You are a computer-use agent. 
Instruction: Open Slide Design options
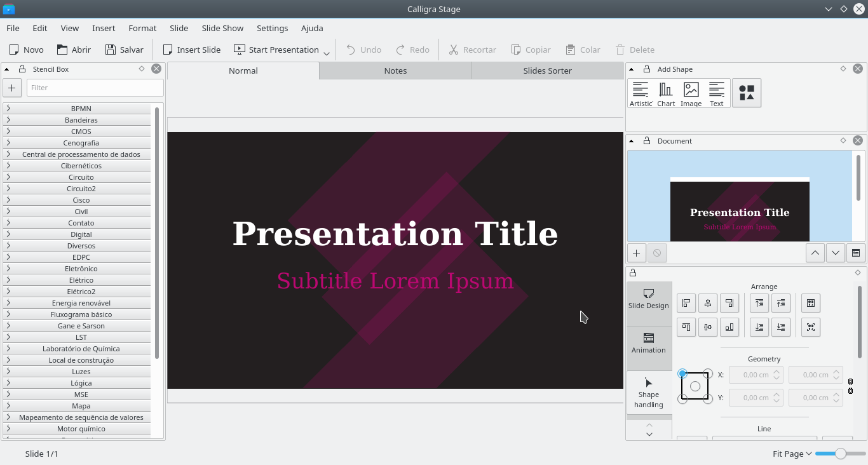pos(648,299)
